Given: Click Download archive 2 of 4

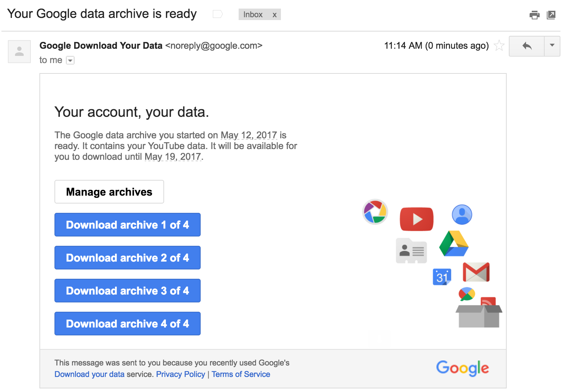Looking at the screenshot, I should click(x=128, y=258).
